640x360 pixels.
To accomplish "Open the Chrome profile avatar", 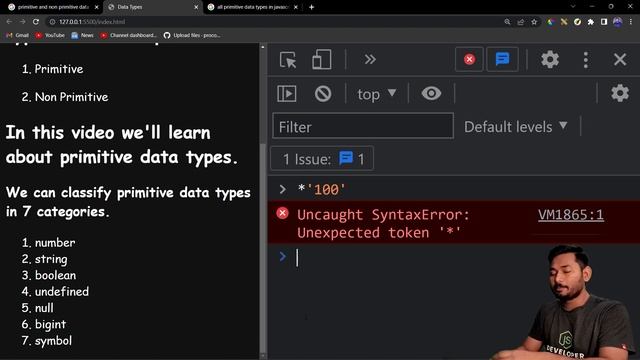I will [x=618, y=22].
